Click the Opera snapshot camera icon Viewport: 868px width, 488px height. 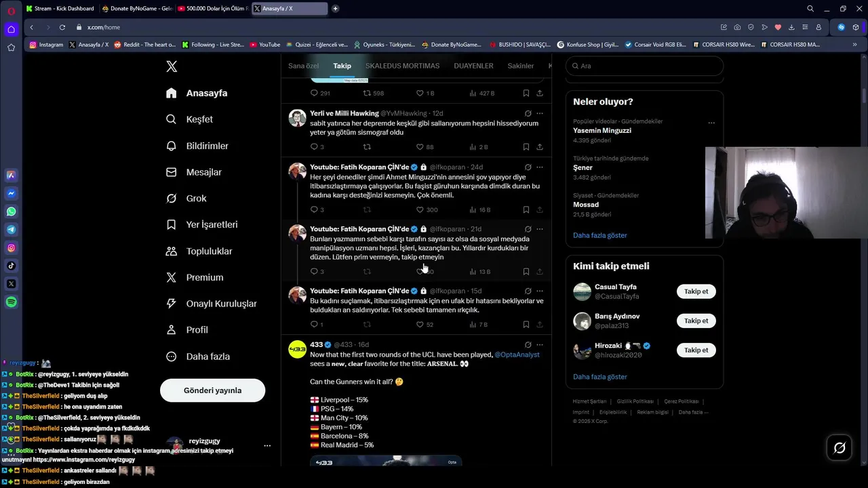pos(737,27)
